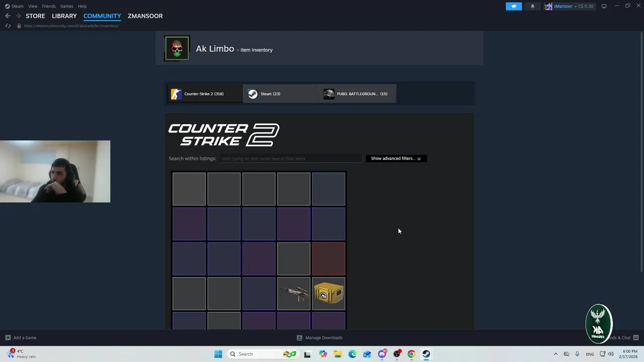Click the Counter Strike 2 logo banner
The image size is (644, 362).
224,135
